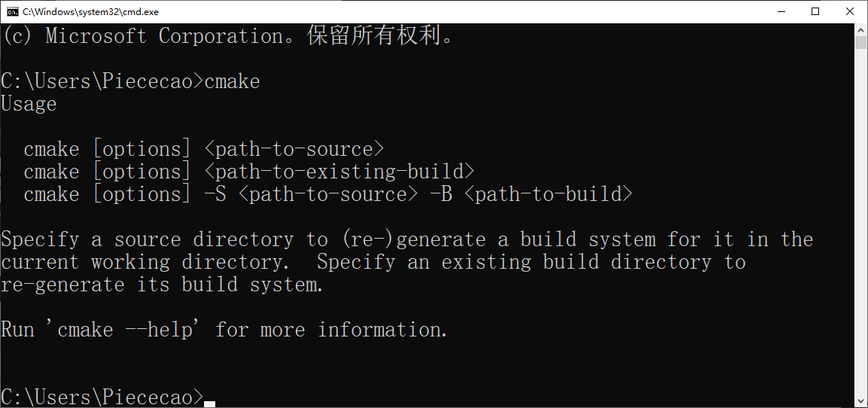Close the command prompt window
This screenshot has width=868, height=408.
[850, 11]
